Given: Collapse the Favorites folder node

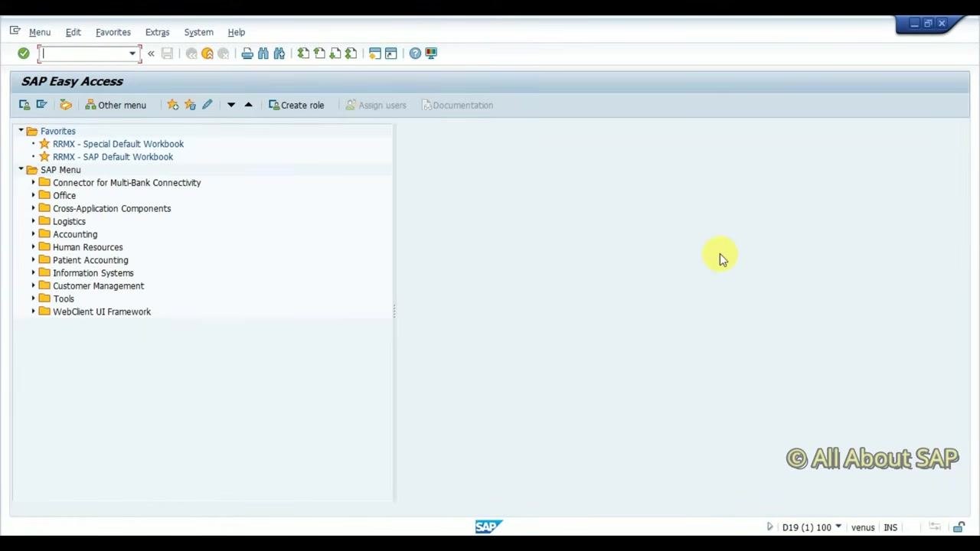Looking at the screenshot, I should (x=21, y=131).
